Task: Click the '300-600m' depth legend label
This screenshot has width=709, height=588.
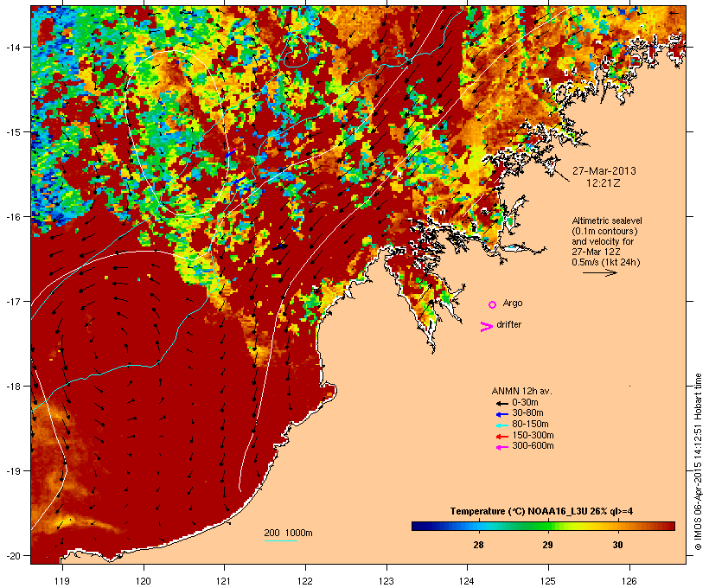Action: (x=533, y=446)
